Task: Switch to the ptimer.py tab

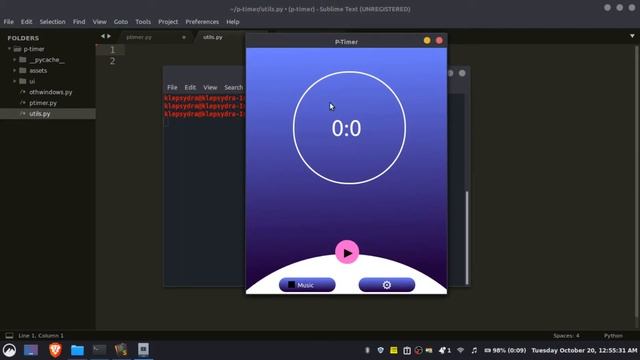Action: 139,37
